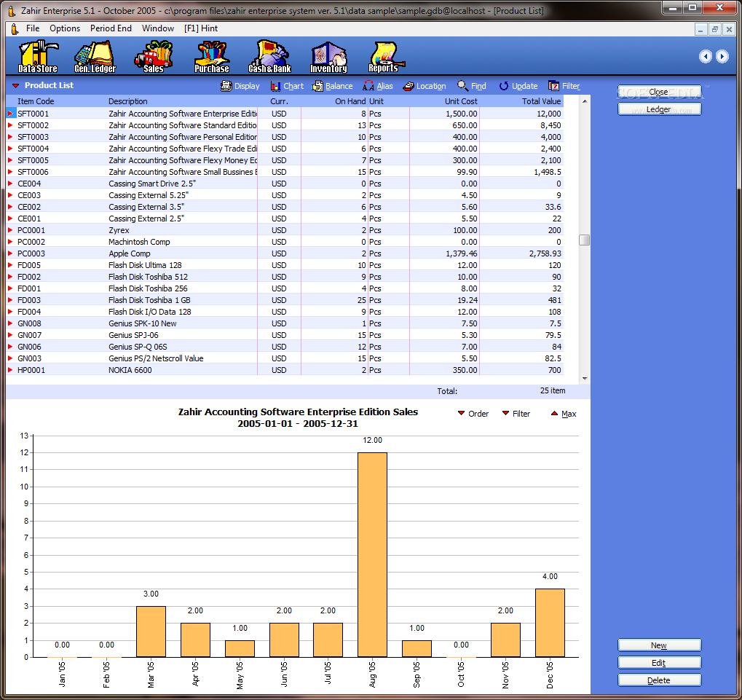Click the Dec '05 chart bar
The image size is (742, 700).
tap(550, 623)
